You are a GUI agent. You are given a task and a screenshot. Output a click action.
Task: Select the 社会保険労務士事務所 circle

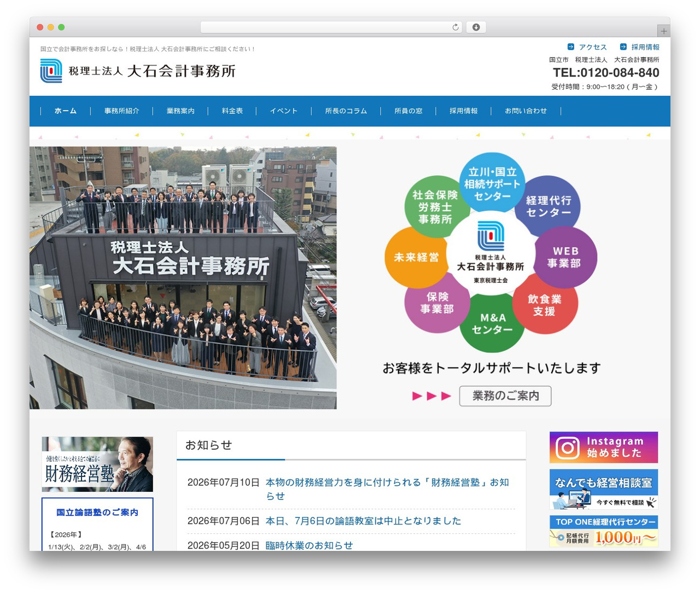pyautogui.click(x=436, y=207)
